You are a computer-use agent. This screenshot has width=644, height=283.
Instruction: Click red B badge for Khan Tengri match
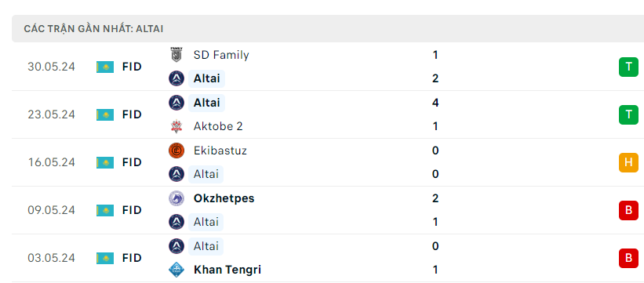pyautogui.click(x=628, y=258)
